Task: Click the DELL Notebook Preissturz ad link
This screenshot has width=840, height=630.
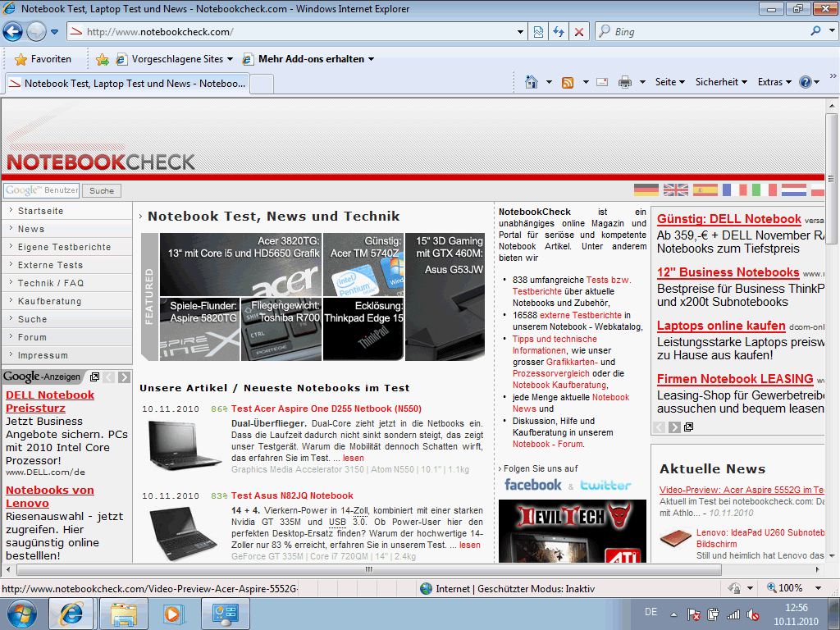Action: tap(50, 401)
